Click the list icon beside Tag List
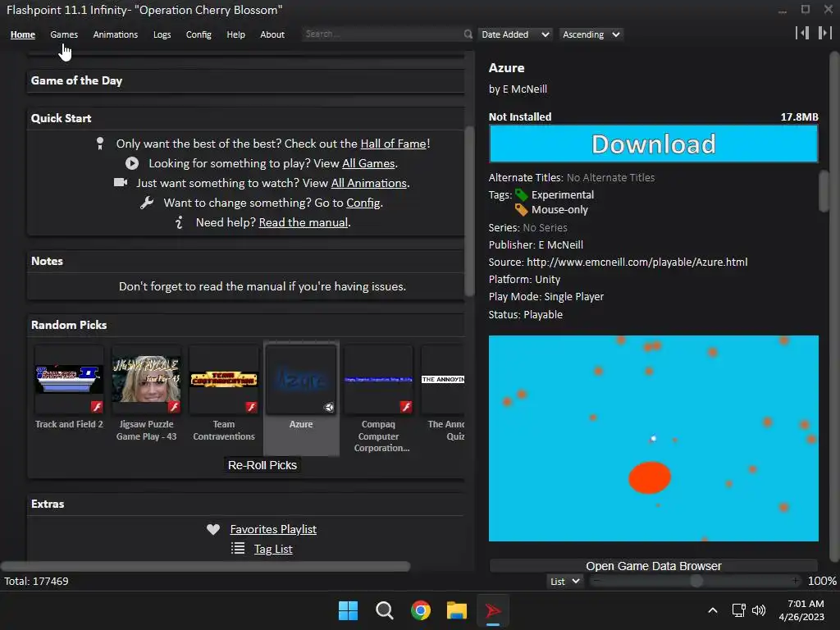Viewport: 840px width, 630px height. (x=238, y=548)
